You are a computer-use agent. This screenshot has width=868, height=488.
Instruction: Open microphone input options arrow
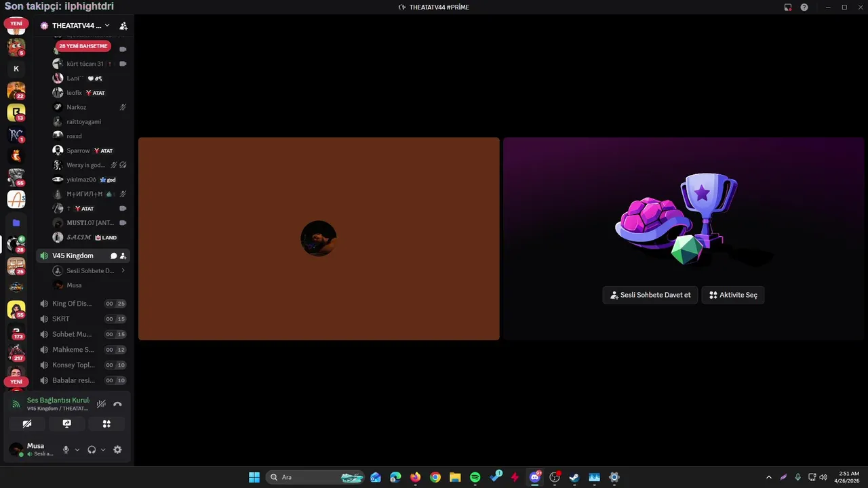tap(77, 449)
